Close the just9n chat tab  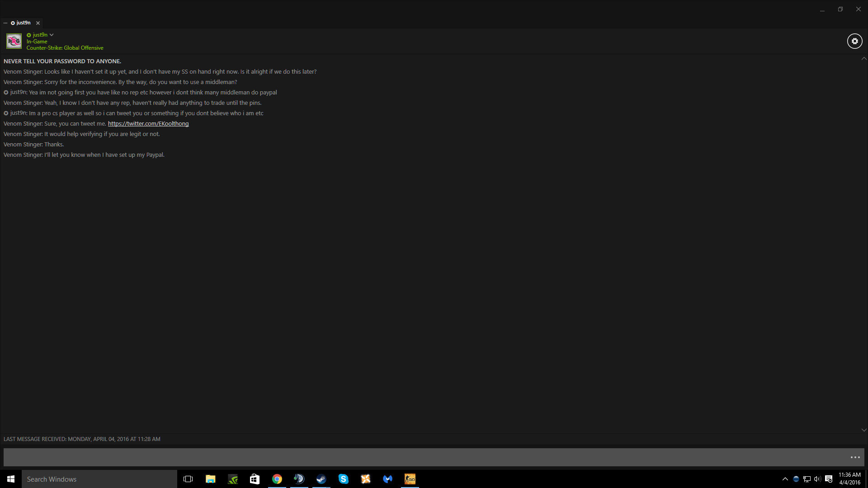(x=38, y=23)
